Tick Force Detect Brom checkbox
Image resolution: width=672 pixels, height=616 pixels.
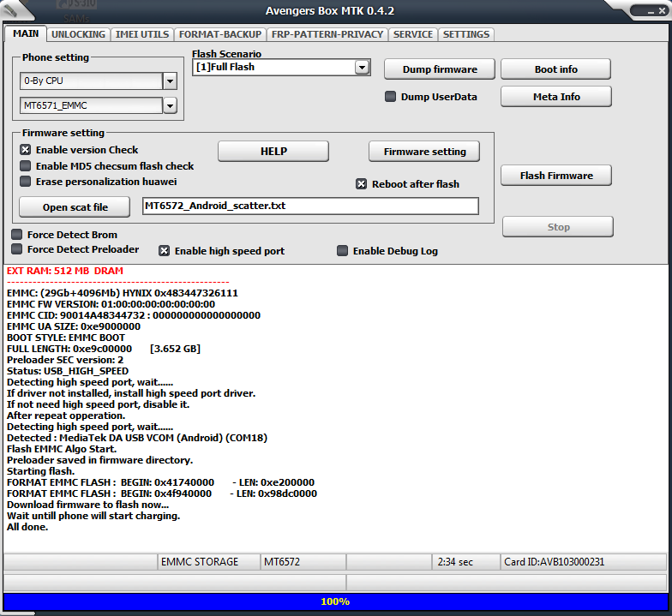tap(17, 235)
